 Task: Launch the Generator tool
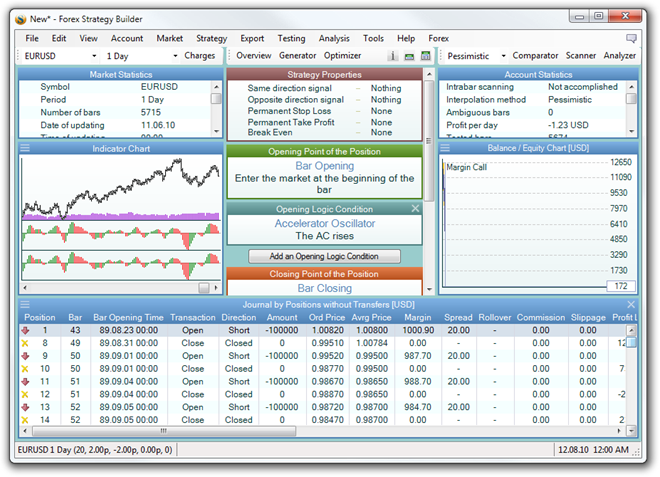(x=298, y=56)
